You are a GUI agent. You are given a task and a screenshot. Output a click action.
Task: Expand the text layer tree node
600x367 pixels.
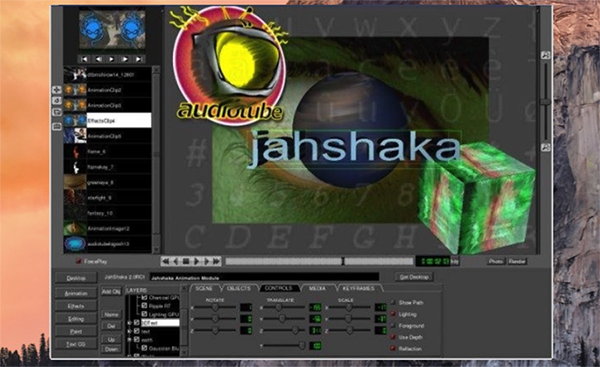click(x=129, y=331)
